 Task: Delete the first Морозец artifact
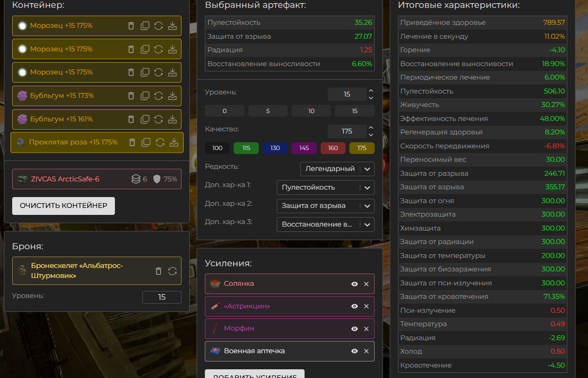[x=131, y=26]
